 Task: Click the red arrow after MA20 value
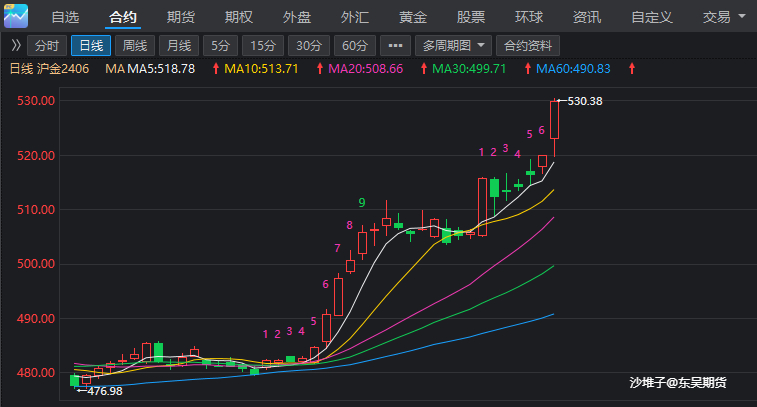tap(424, 69)
